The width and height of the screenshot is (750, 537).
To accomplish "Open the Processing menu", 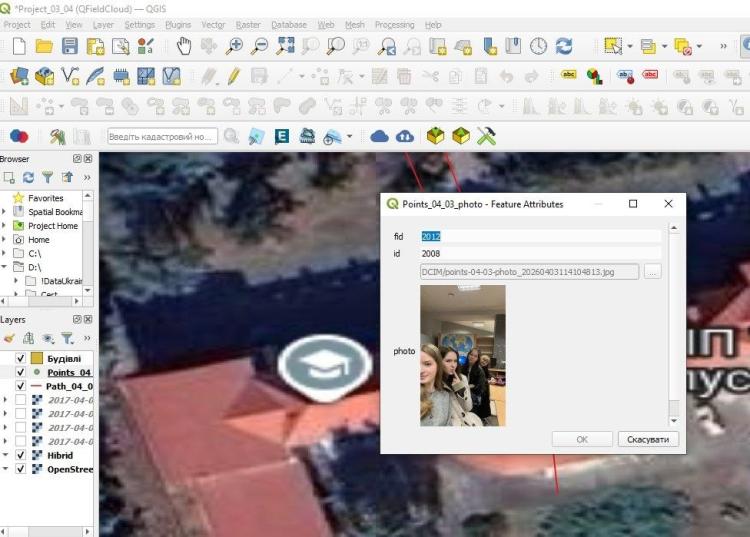I will point(394,25).
